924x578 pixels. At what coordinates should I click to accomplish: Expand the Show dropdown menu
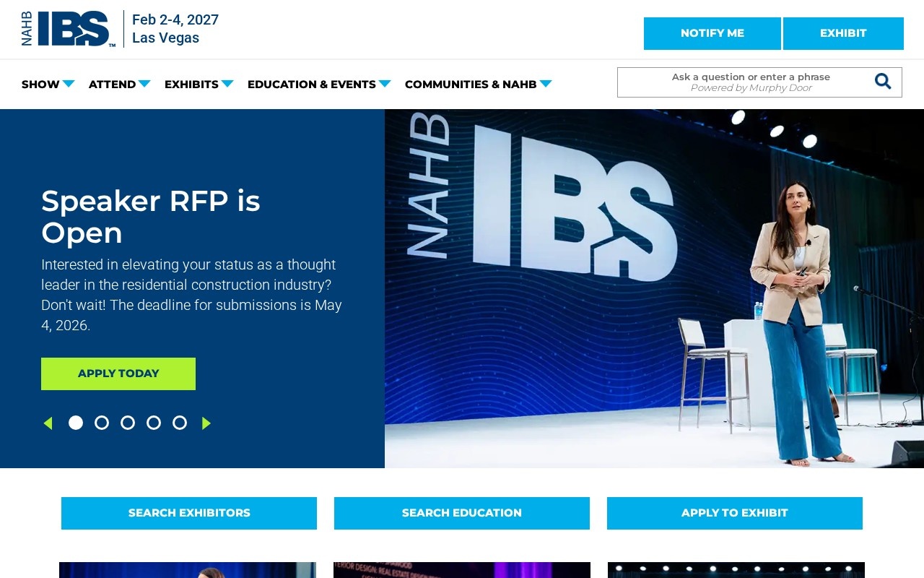point(48,85)
